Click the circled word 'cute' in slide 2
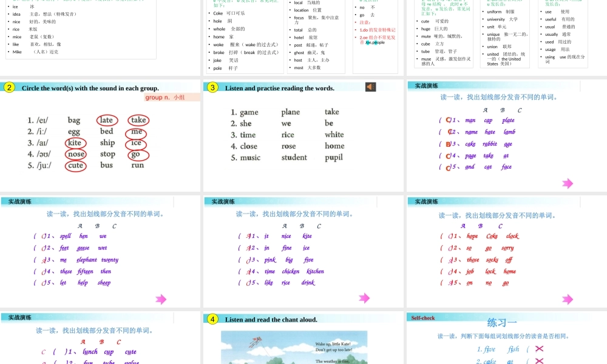The height and width of the screenshot is (364, 607). point(75,166)
